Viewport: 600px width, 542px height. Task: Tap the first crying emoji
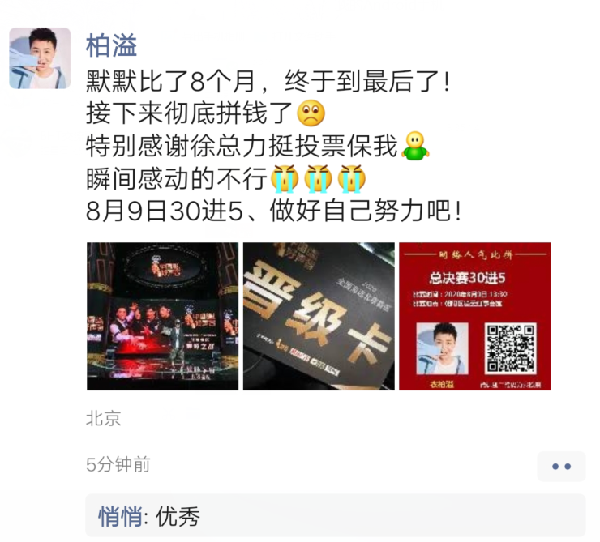tap(285, 178)
